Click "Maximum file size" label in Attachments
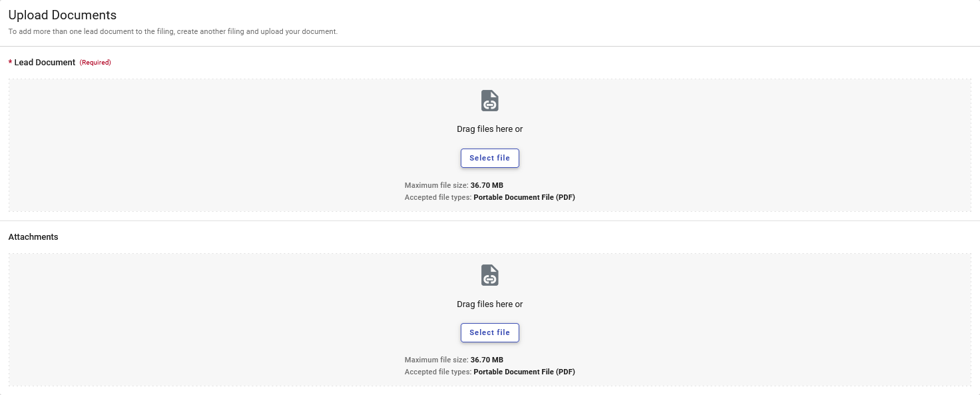 click(x=436, y=360)
